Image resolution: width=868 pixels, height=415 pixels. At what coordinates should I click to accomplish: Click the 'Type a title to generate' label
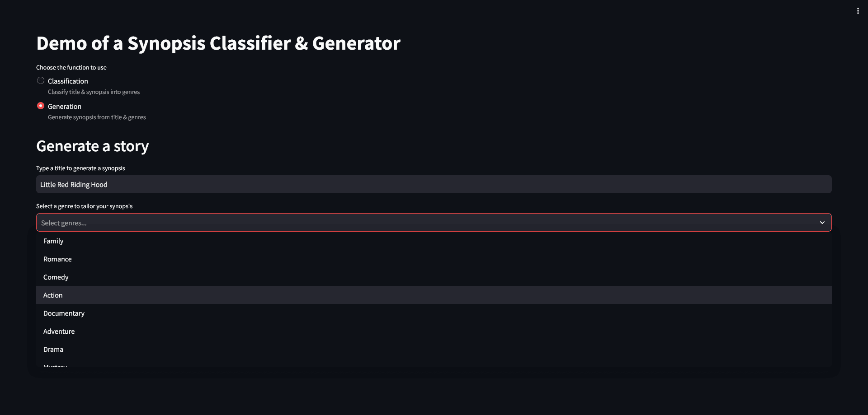pyautogui.click(x=80, y=168)
